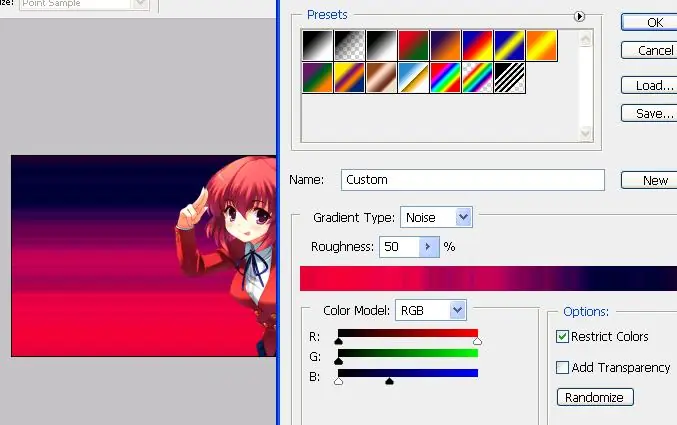Screen dimensions: 677x425
Task: Click the B channel white slider handle
Action: pos(338,381)
